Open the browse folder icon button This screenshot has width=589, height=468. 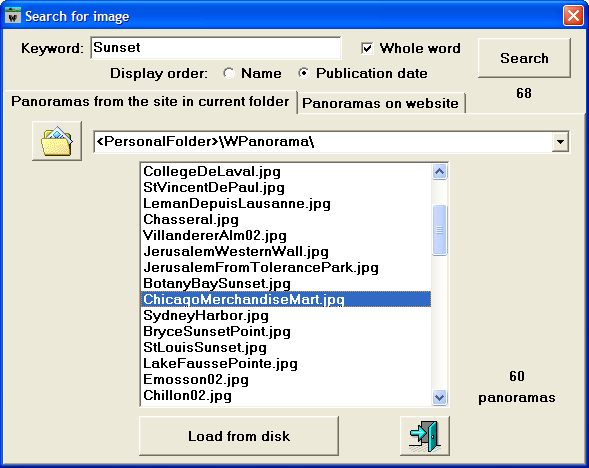(x=57, y=141)
